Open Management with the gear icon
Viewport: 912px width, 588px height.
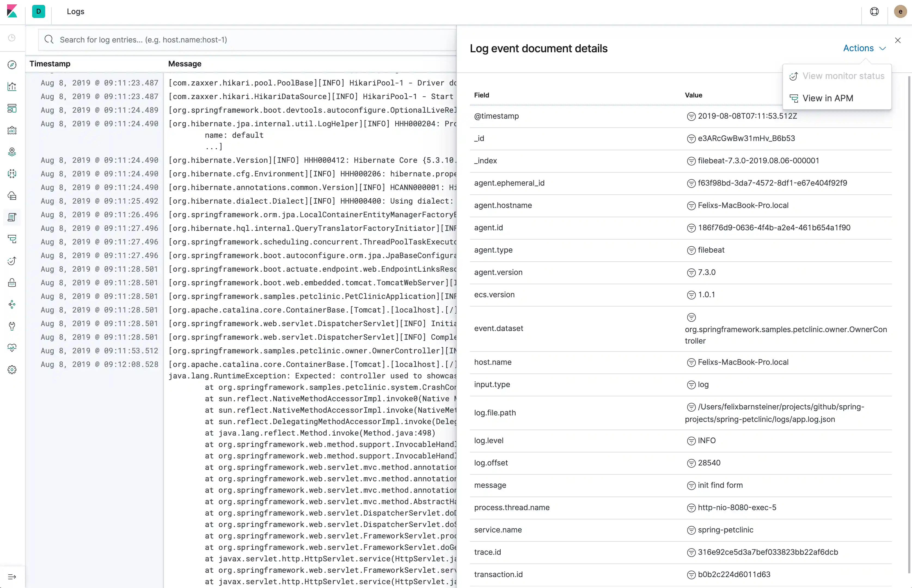(x=12, y=369)
